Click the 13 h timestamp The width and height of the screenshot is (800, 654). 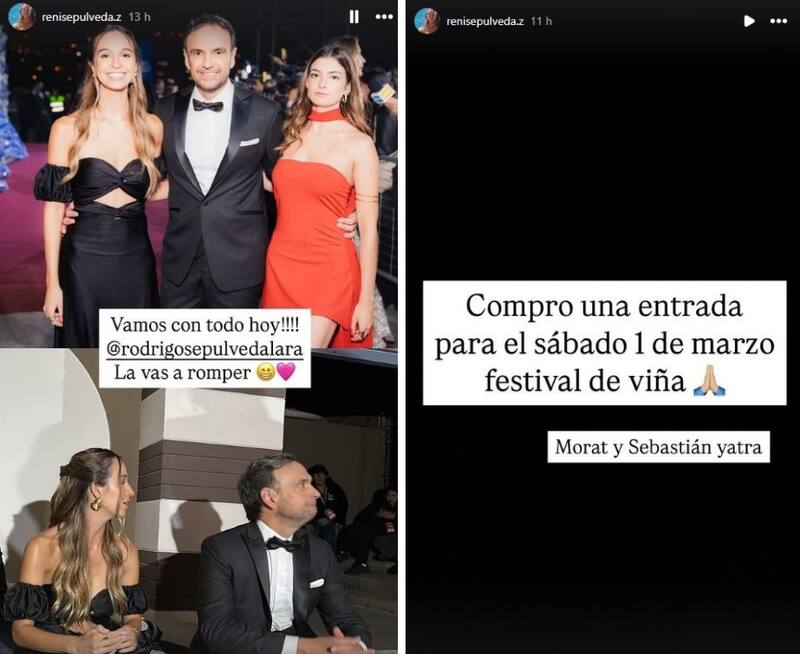[139, 17]
